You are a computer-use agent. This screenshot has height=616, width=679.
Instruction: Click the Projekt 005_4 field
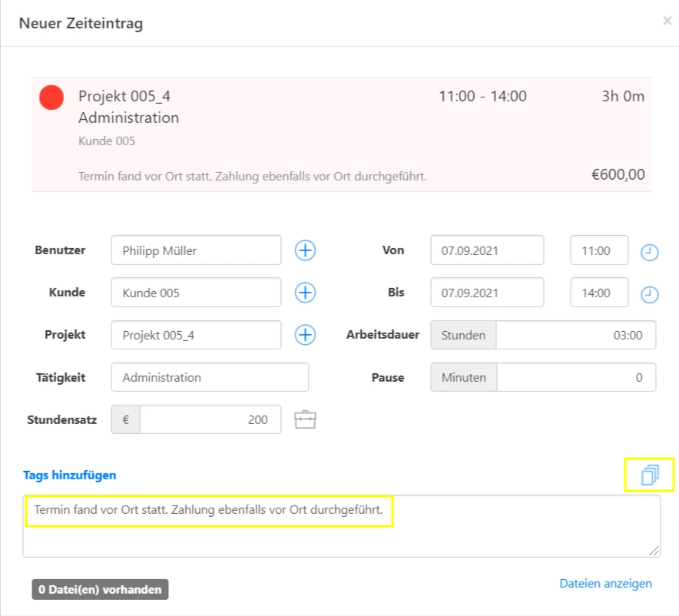tap(195, 335)
